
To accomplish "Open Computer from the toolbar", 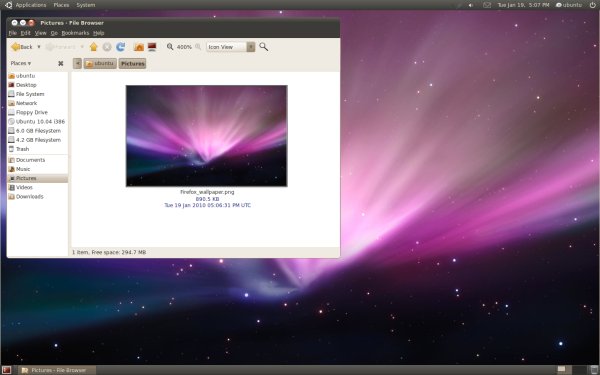I will pos(152,47).
